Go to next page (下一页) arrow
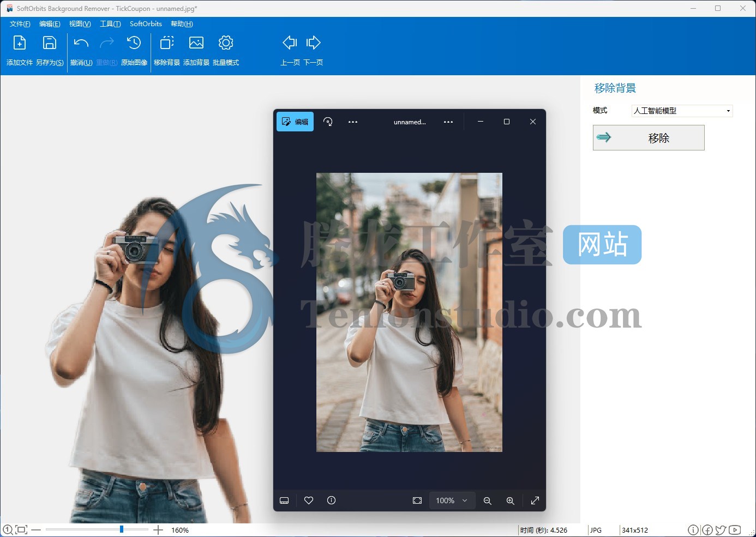This screenshot has height=537, width=756. click(314, 43)
